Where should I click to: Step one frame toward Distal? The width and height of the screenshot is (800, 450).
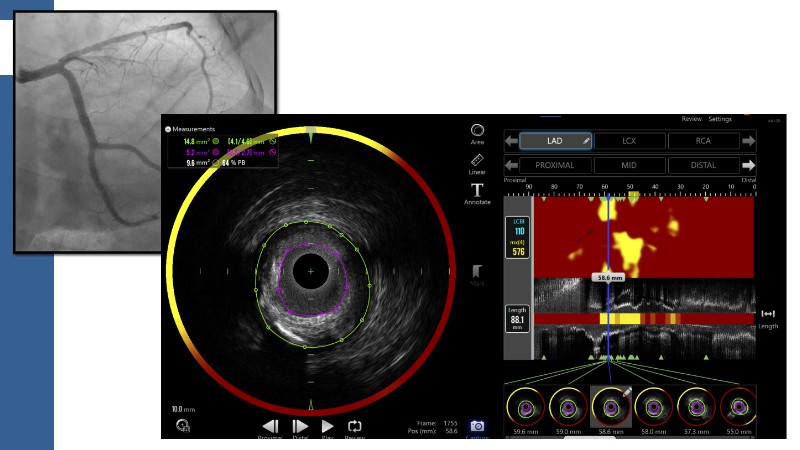click(x=299, y=426)
